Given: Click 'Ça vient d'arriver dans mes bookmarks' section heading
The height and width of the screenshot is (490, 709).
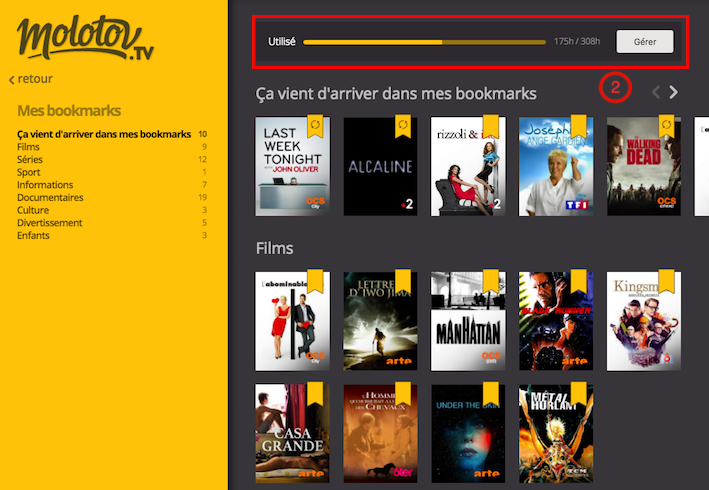Looking at the screenshot, I should click(x=396, y=94).
